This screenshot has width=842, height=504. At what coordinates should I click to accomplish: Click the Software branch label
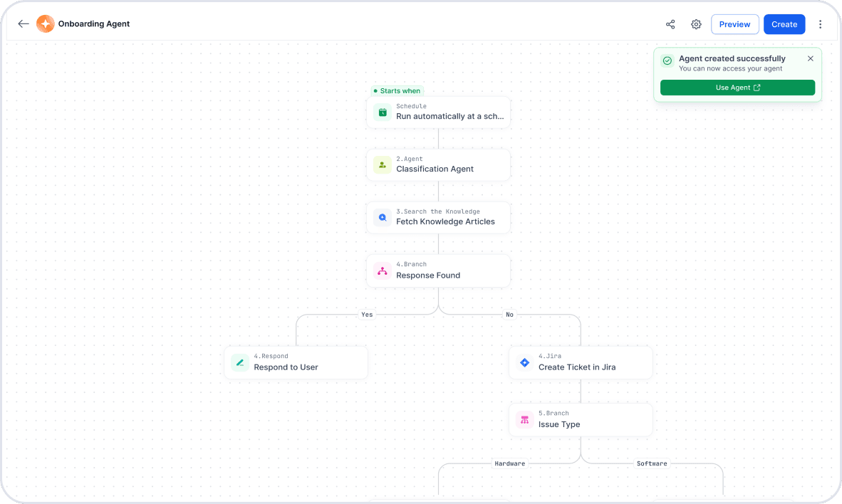[x=652, y=463]
